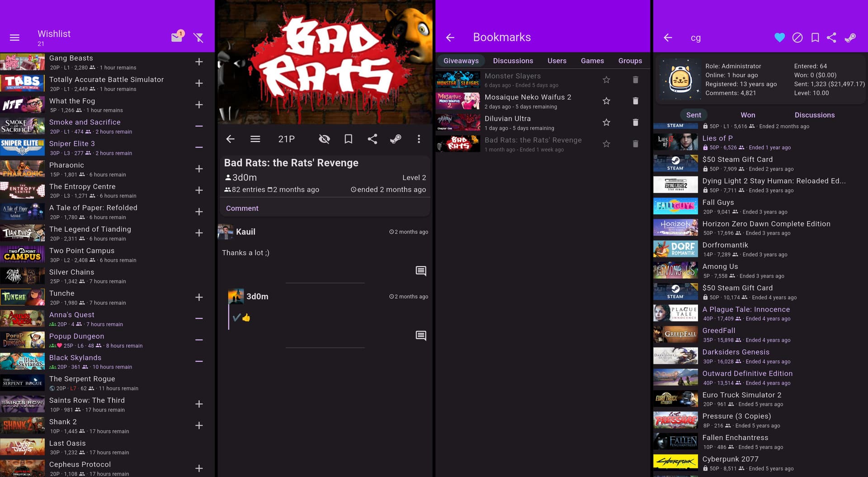The image size is (868, 477).
Task: Toggle star for Monster Slayers bookmark
Action: click(x=607, y=80)
